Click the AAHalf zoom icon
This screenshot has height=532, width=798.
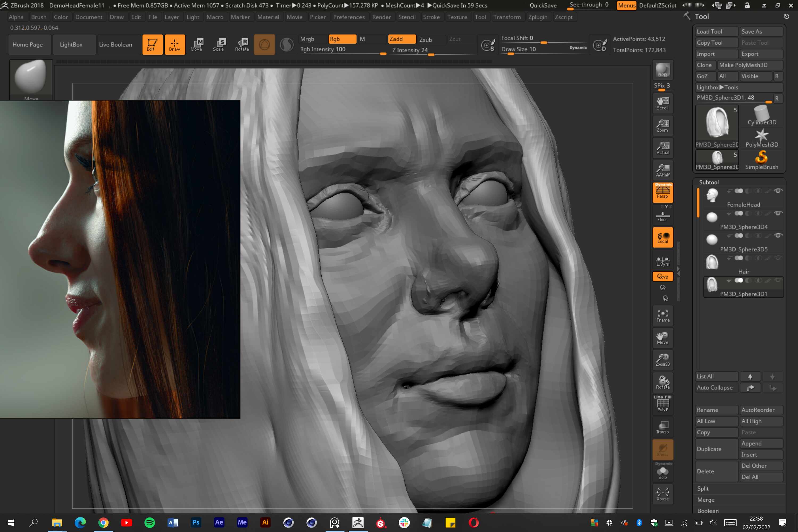(x=662, y=170)
